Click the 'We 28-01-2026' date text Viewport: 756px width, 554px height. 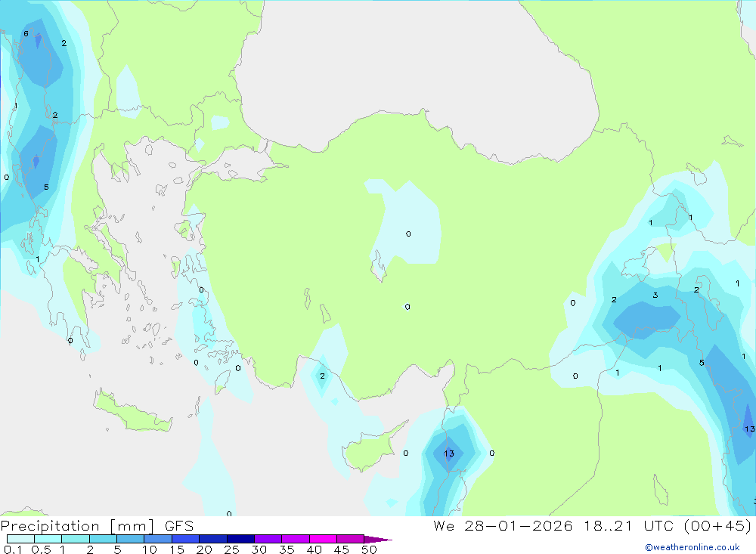coord(503,526)
